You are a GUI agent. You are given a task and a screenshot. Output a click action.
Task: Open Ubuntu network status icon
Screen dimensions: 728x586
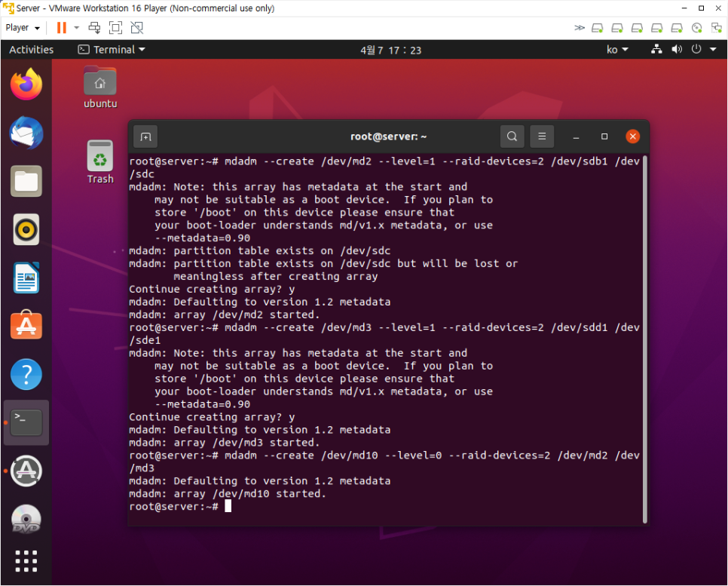656,49
